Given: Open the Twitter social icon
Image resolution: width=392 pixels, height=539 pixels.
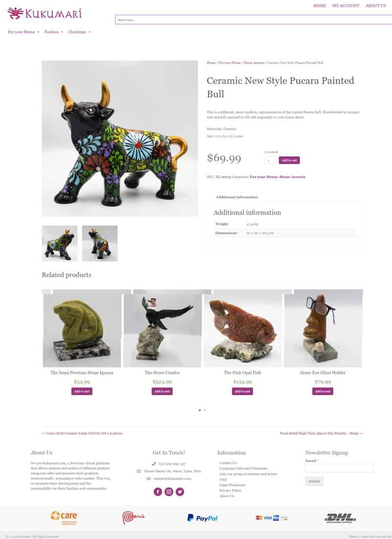Looking at the screenshot, I should (x=180, y=492).
